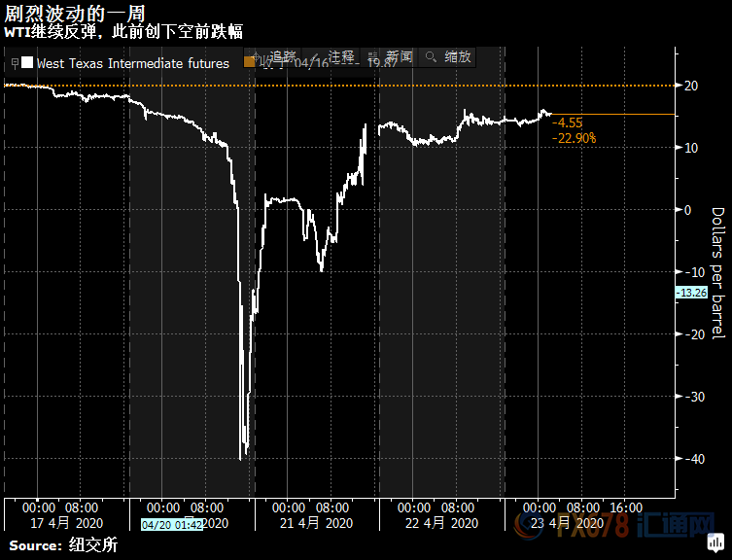Image resolution: width=732 pixels, height=560 pixels.
Task: Click the subtitle WTI继续反弹，此前创下空前跌幅
Action: coord(123,32)
